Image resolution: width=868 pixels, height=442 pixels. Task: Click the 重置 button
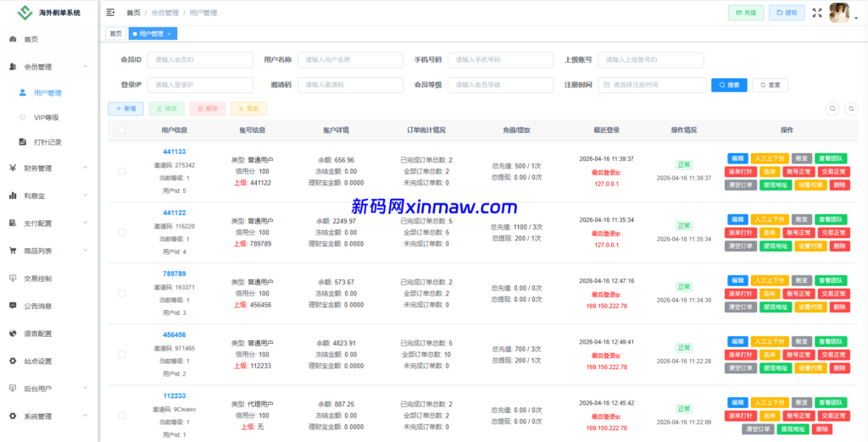tap(770, 86)
